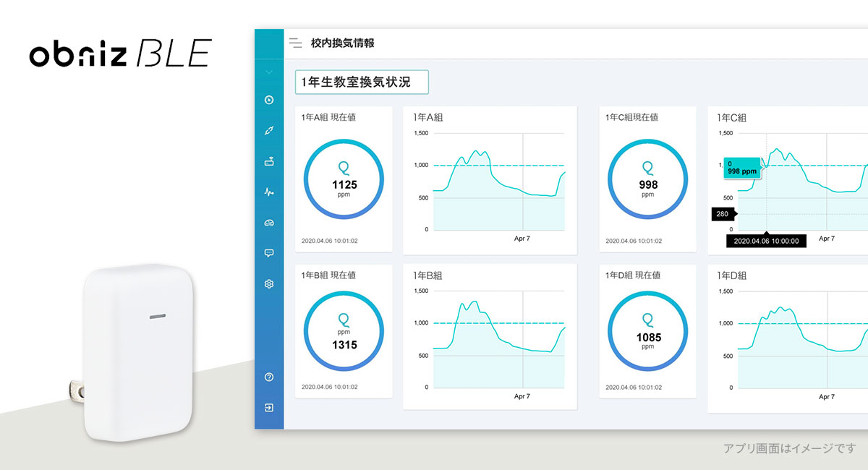Screen dimensions: 868x470
Task: Click the 1年D組 line chart
Action: 788,338
